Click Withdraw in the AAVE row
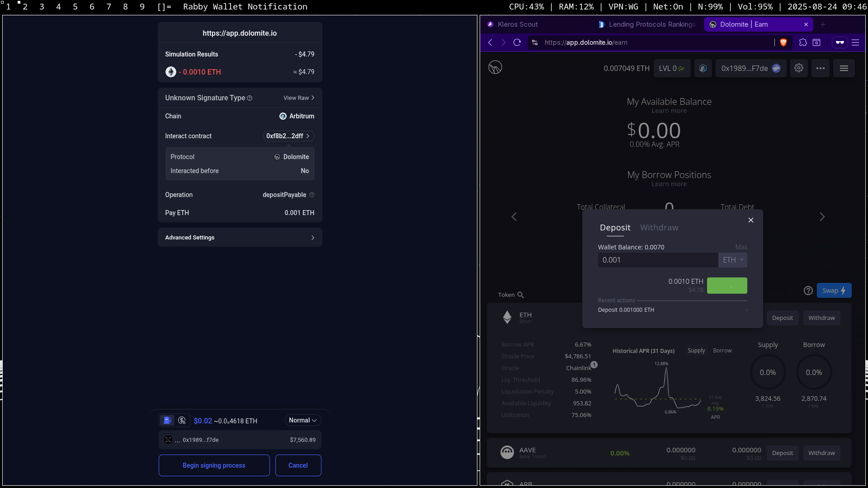The width and height of the screenshot is (868, 488). [x=821, y=453]
